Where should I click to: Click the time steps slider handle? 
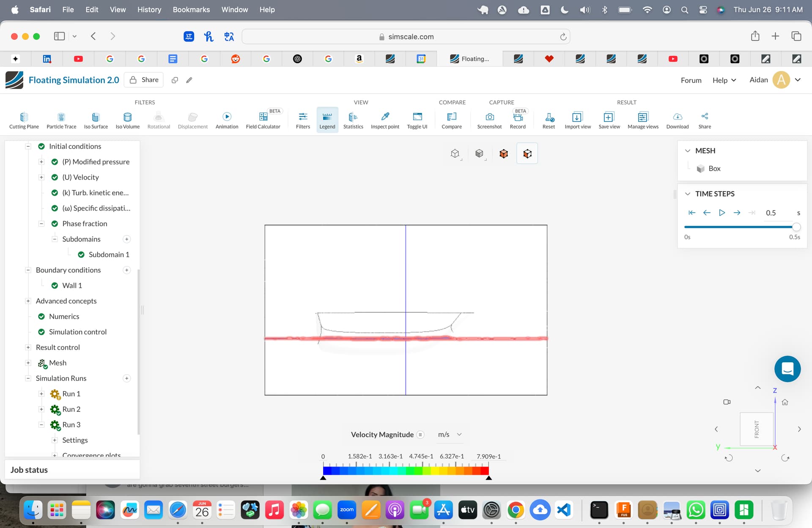[796, 227]
